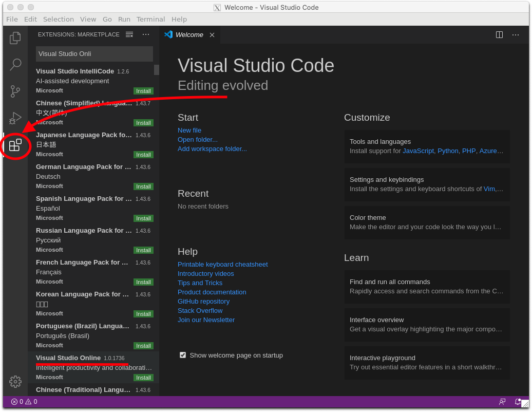
Task: Select Visual Studio Online extension entry
Action: click(x=93, y=367)
